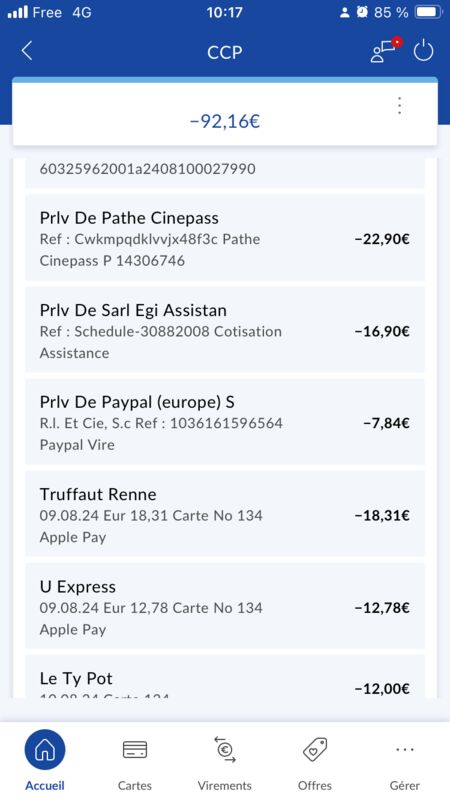Open the Prlv De Sarl Egi Assistan transaction
This screenshot has width=450, height=800.
tap(225, 330)
